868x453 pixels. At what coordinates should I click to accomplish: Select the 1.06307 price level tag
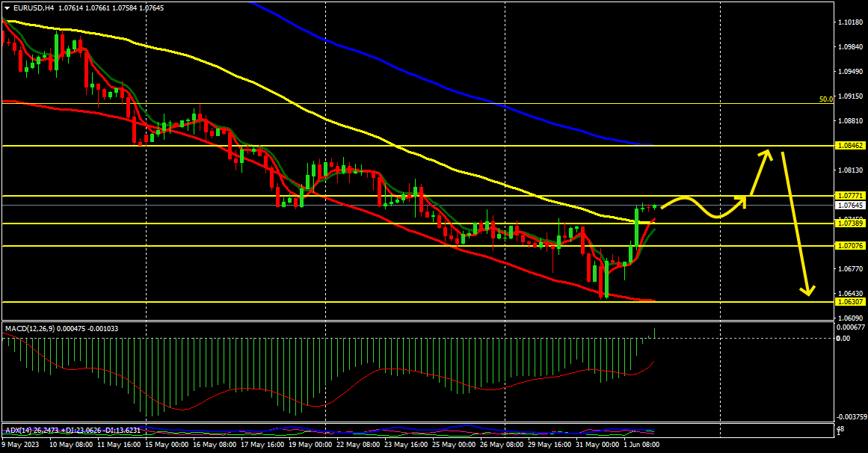pos(851,302)
